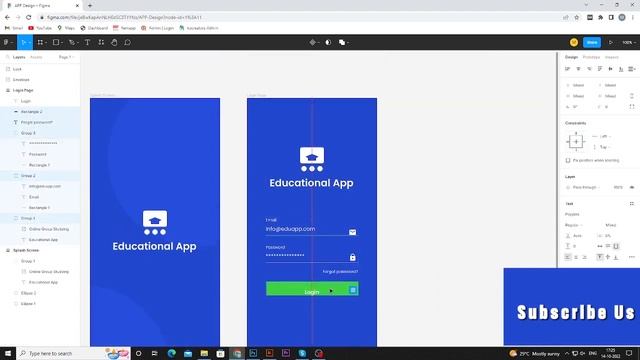640x360 pixels.
Task: Open the Pass through blend dropdown
Action: point(586,187)
